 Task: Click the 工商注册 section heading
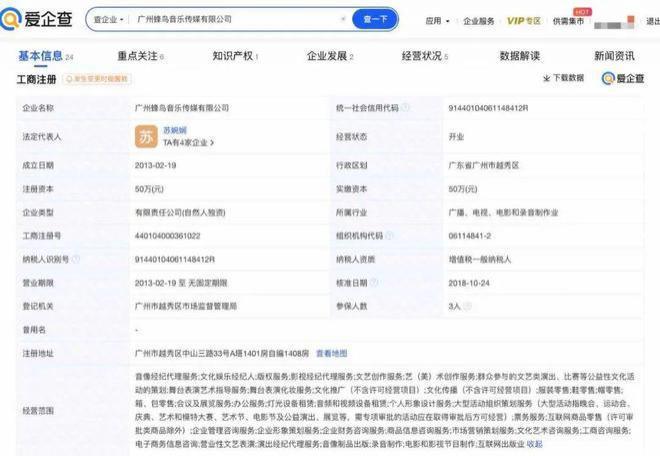37,79
